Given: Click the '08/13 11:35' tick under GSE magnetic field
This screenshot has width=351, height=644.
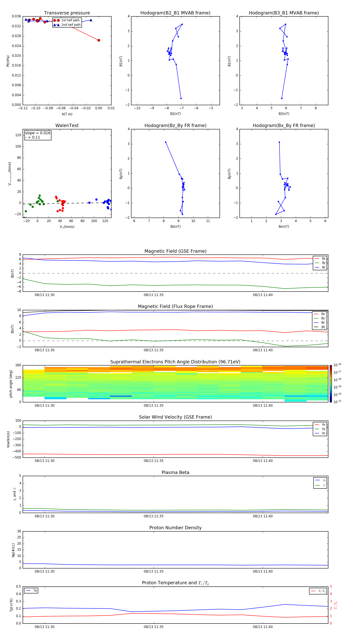Looking at the screenshot, I should tap(153, 295).
